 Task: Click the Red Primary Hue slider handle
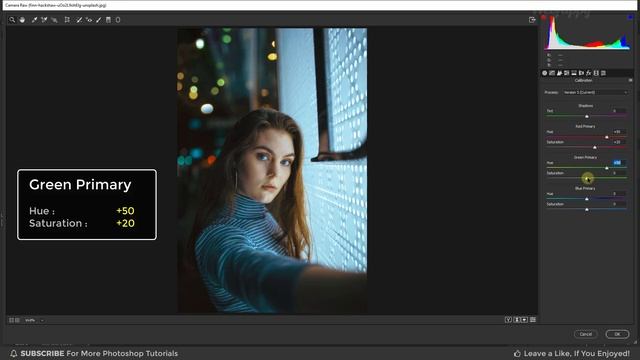tap(607, 137)
